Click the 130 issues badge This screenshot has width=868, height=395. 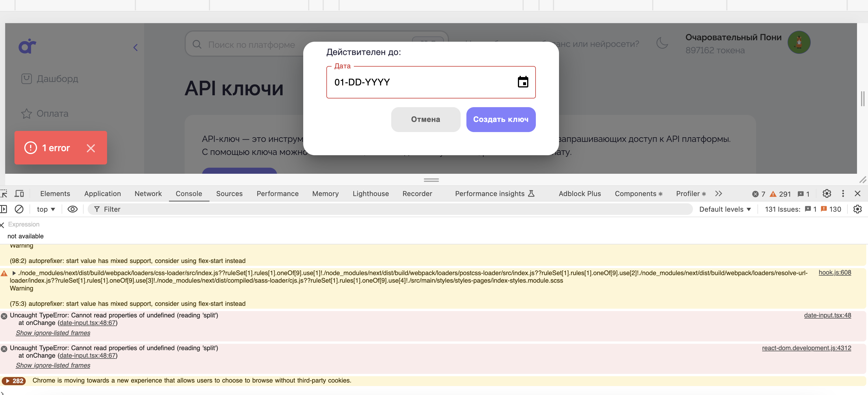point(831,209)
